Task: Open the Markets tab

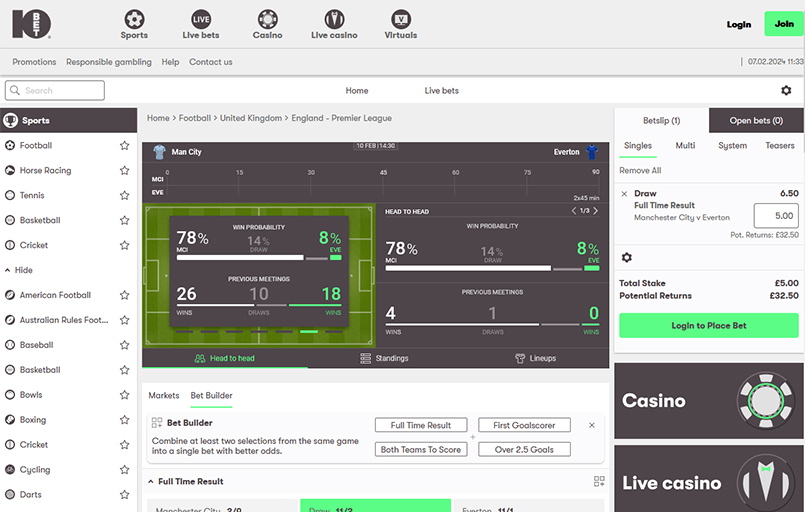Action: coord(164,395)
